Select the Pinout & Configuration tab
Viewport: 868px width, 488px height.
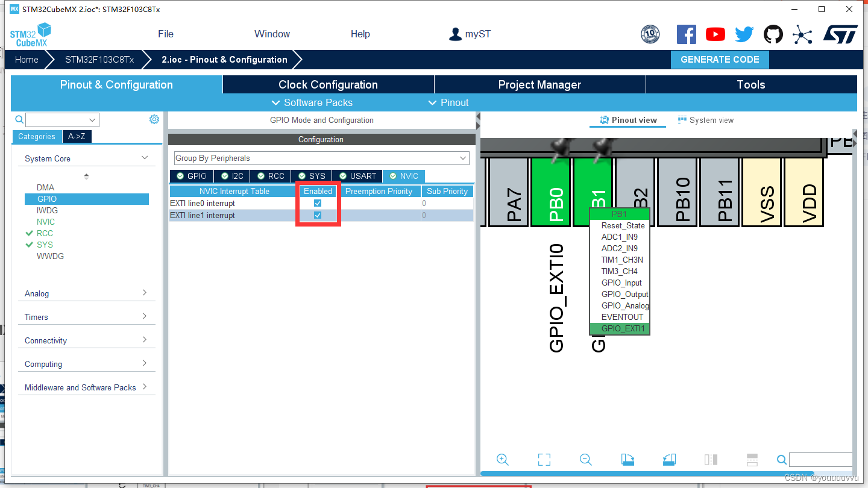(116, 85)
